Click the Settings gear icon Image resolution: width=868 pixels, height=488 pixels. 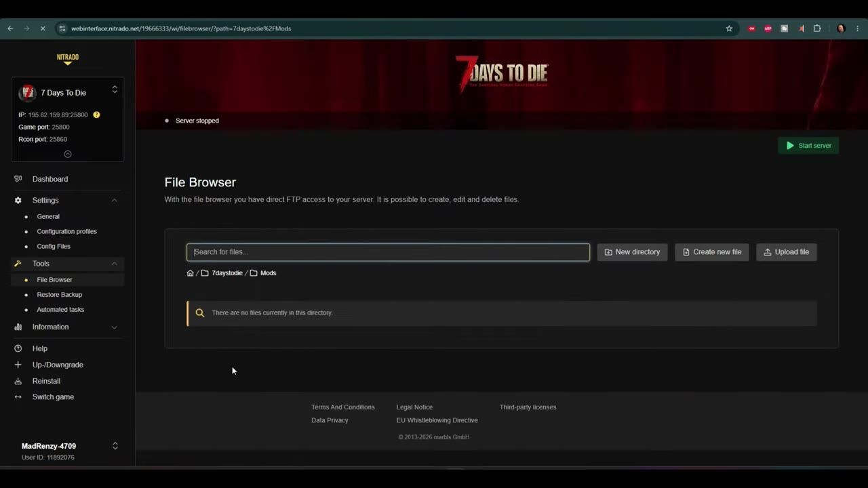pyautogui.click(x=18, y=201)
